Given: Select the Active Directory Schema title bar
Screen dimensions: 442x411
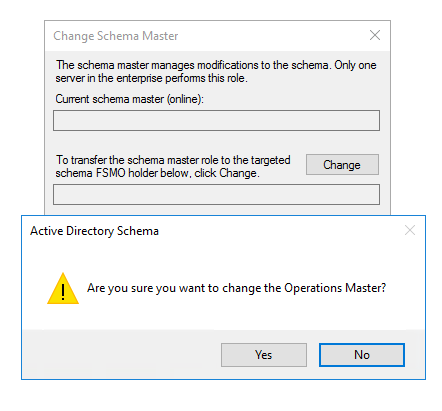Looking at the screenshot, I should click(213, 231).
